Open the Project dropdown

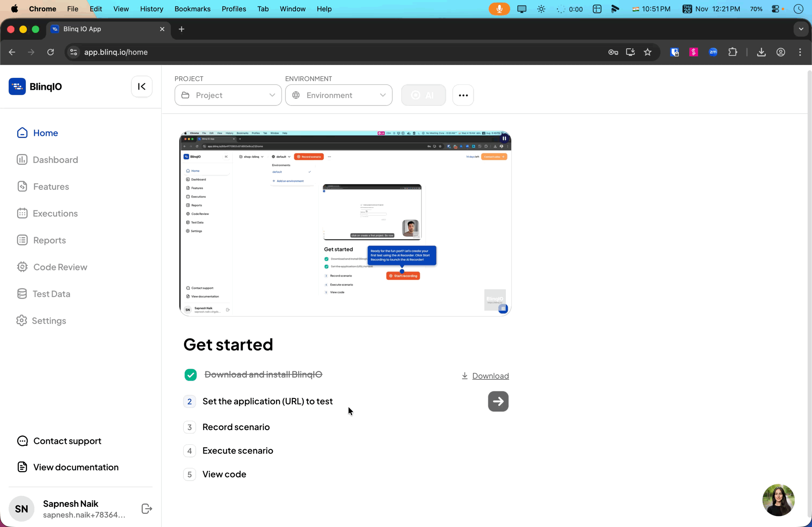tap(228, 95)
